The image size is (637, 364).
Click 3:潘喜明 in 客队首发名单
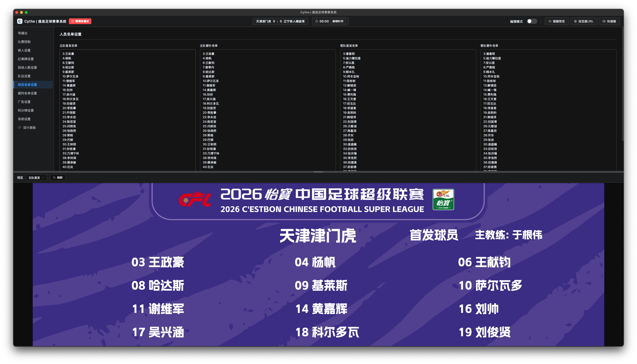(x=349, y=54)
